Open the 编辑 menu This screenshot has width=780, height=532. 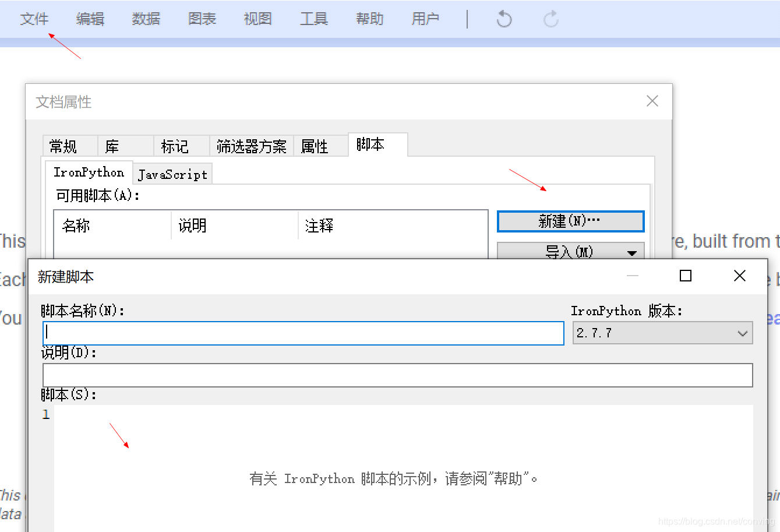pos(90,19)
